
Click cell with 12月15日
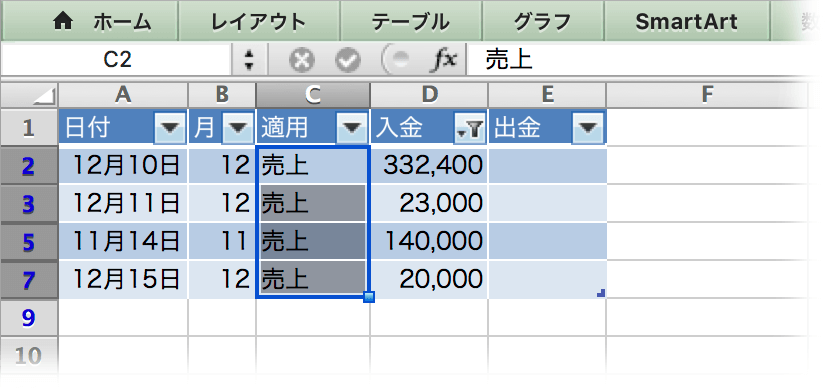point(123,279)
